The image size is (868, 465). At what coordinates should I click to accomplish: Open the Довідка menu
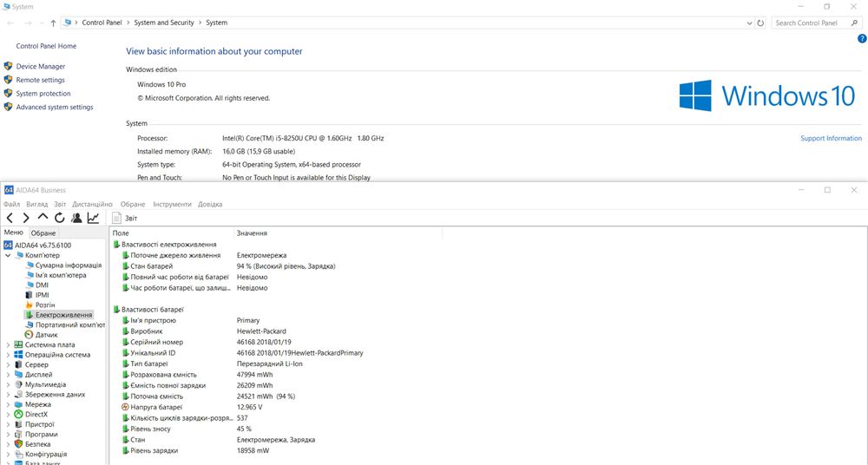[210, 204]
